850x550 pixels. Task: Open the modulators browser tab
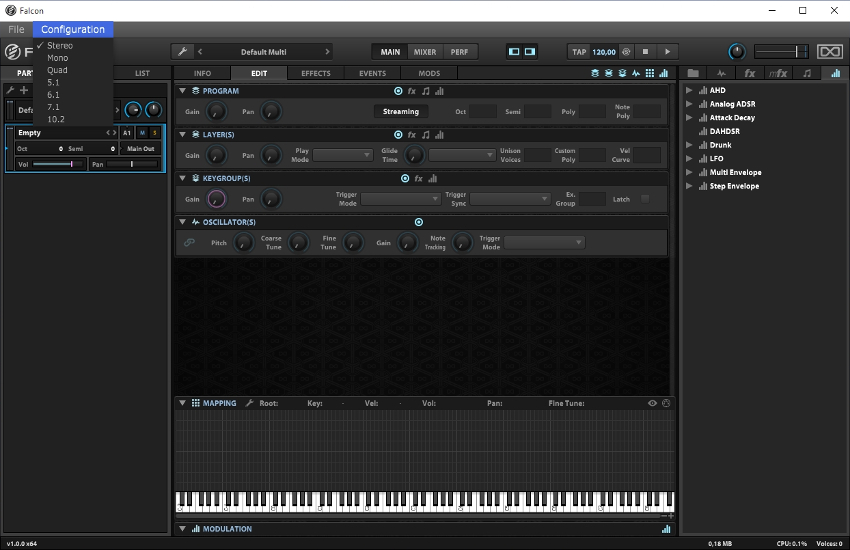click(x=835, y=73)
